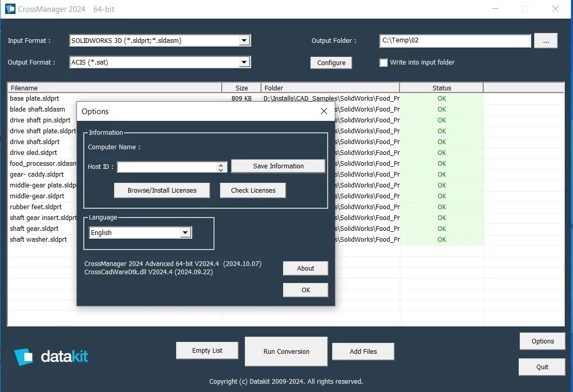Image resolution: width=573 pixels, height=392 pixels.
Task: Select shaft gear insert.sldprt file
Action: coord(43,218)
